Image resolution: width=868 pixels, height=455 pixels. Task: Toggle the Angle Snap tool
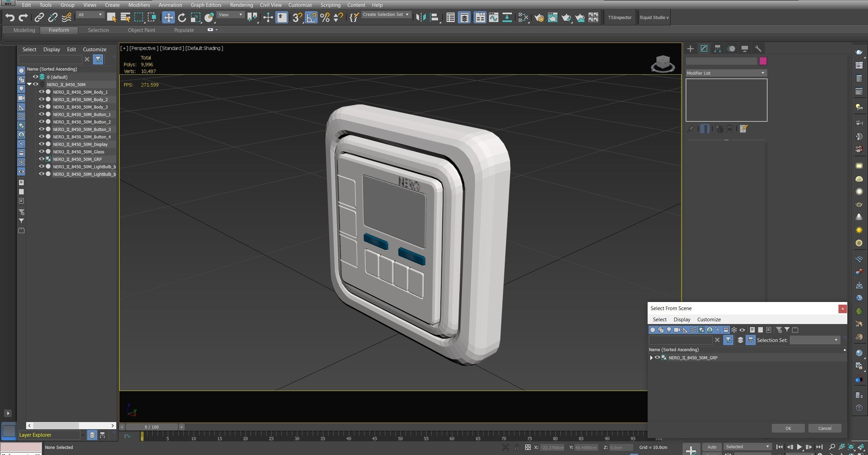point(311,17)
